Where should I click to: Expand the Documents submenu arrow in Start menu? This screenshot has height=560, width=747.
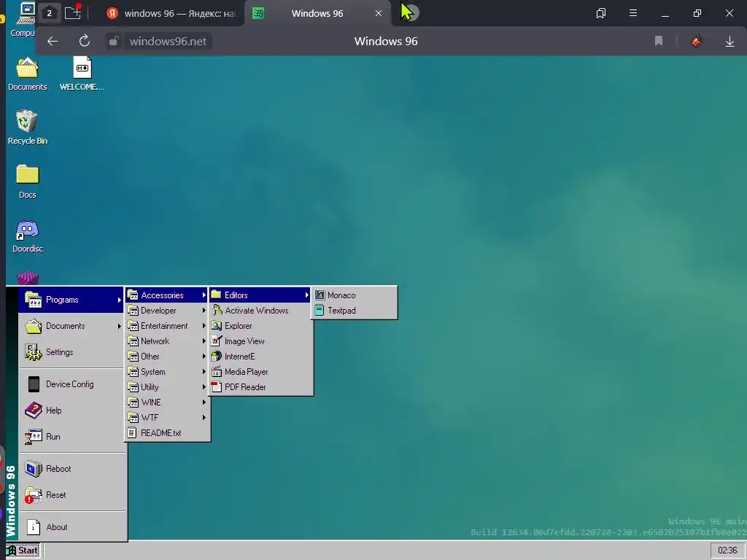tap(119, 326)
